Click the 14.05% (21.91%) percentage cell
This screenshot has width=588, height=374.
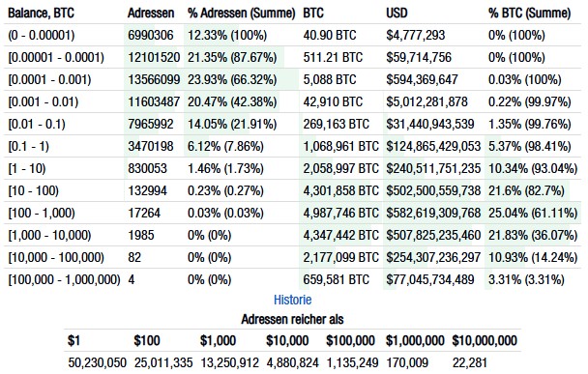pos(232,124)
